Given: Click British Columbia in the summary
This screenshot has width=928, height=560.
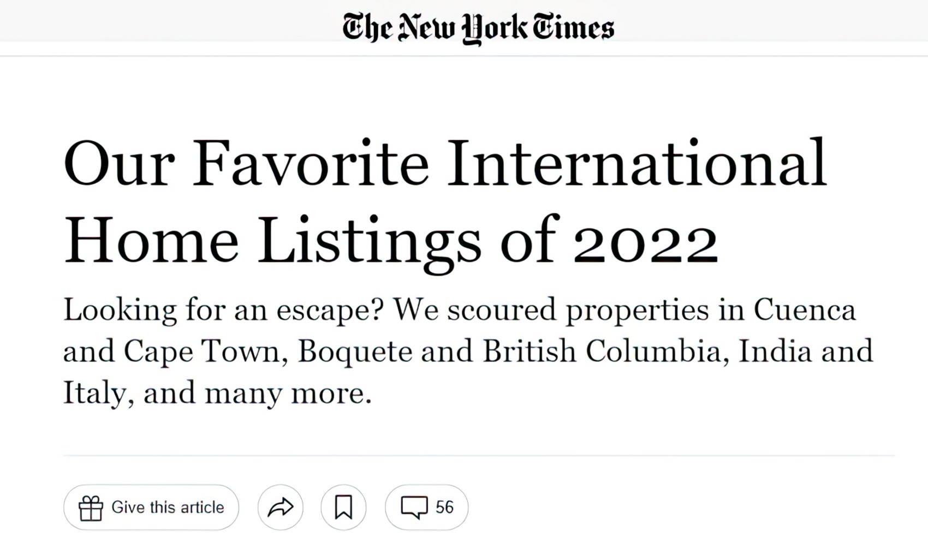Looking at the screenshot, I should [x=605, y=351].
